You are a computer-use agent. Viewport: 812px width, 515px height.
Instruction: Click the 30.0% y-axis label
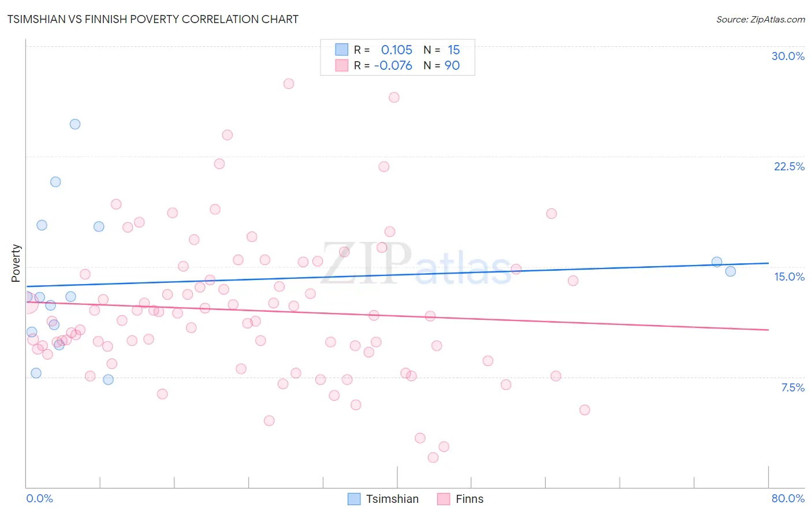point(788,56)
